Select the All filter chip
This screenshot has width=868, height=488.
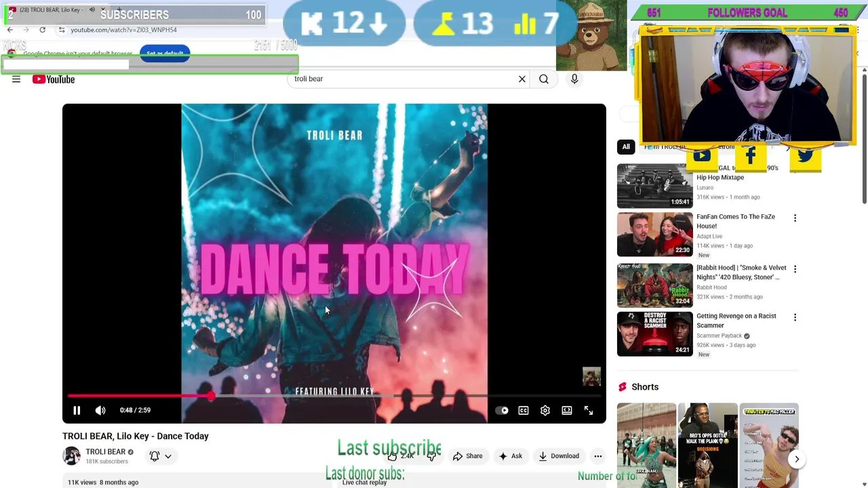626,147
